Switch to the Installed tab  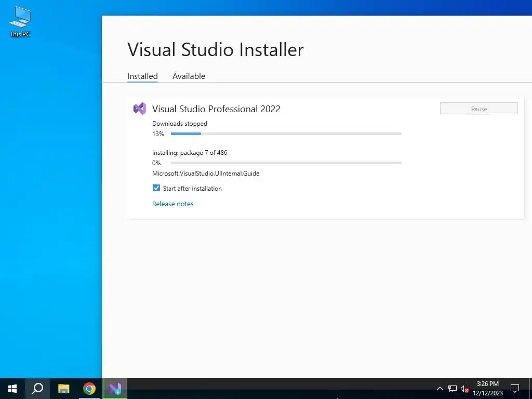(142, 76)
